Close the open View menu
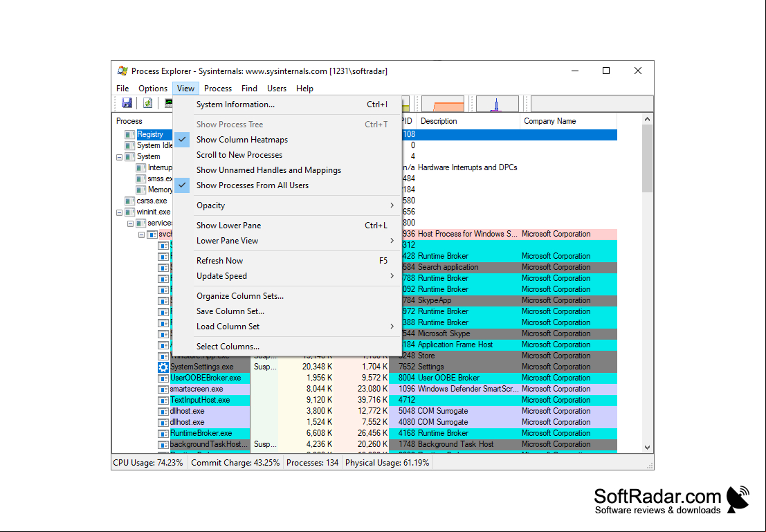766x532 pixels. [185, 89]
